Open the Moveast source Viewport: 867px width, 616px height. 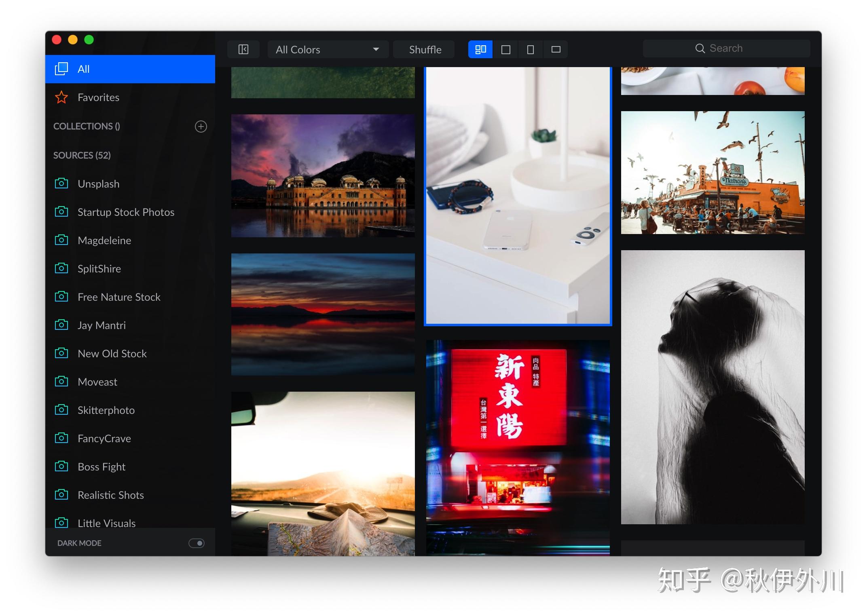130,382
